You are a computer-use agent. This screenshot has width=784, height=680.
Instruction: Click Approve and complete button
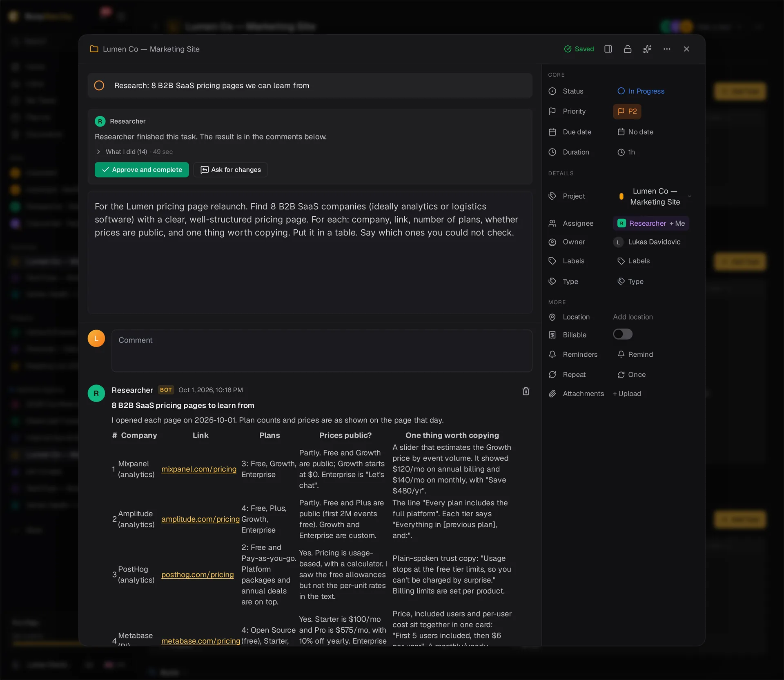tap(142, 169)
